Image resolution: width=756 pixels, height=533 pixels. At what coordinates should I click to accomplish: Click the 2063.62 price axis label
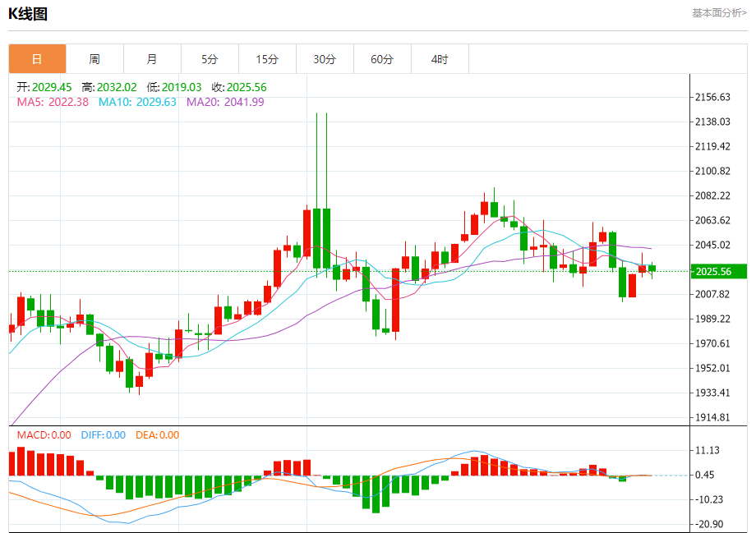pyautogui.click(x=712, y=220)
